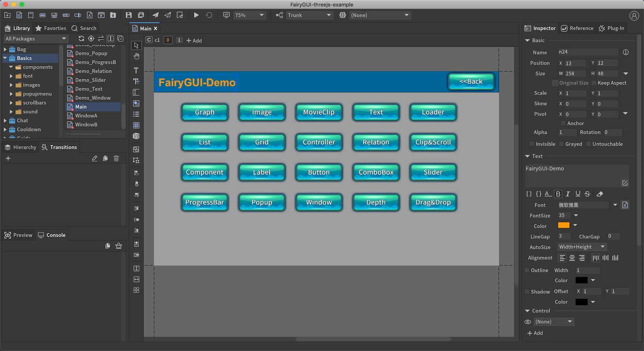Screen dimensions: 644x351
Task: Enable the Keep Aspect checkbox
Action: click(x=594, y=83)
